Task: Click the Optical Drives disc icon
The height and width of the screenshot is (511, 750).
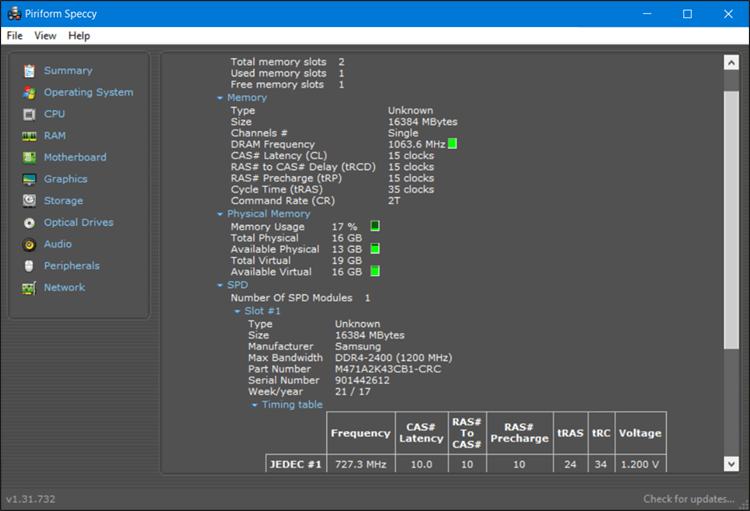Action: (x=29, y=223)
